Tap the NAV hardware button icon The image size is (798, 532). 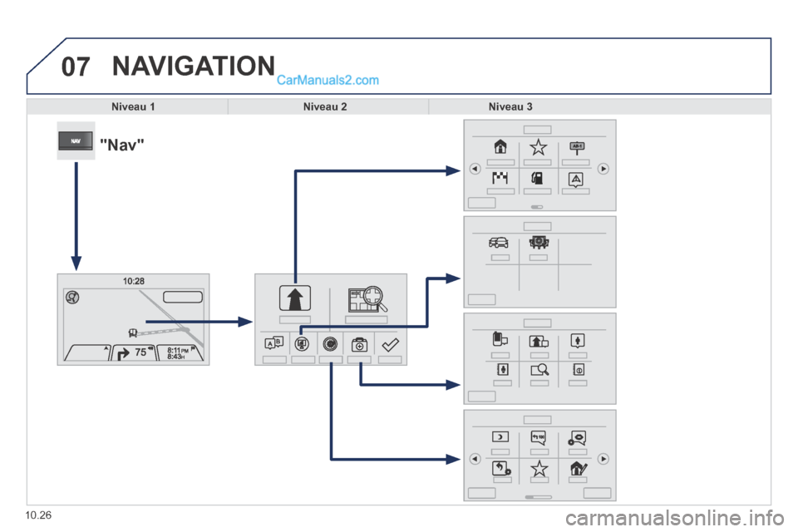click(76, 140)
